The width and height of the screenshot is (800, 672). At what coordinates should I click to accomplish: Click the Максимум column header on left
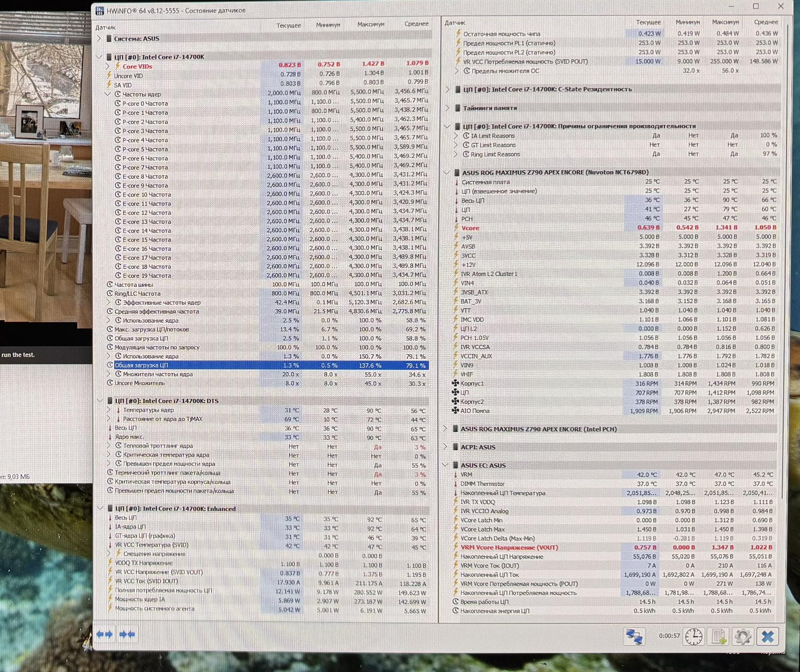(x=371, y=24)
